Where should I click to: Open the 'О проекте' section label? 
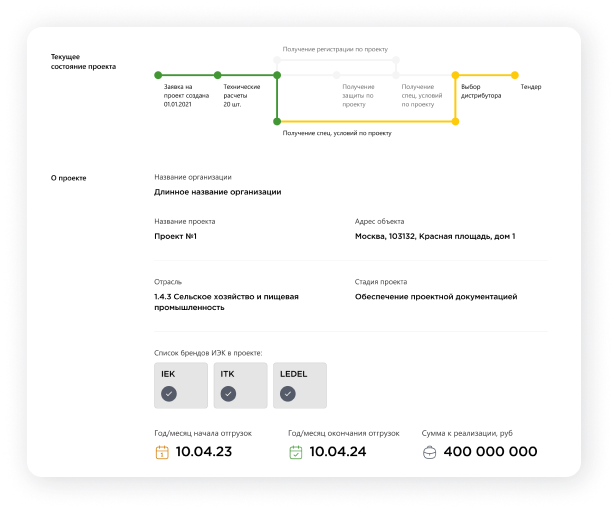69,178
